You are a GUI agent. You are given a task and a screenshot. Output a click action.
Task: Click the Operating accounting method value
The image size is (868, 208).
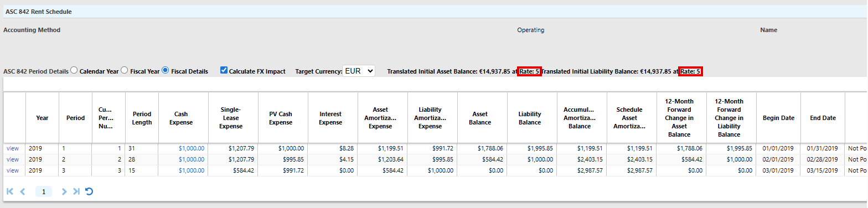(x=530, y=30)
